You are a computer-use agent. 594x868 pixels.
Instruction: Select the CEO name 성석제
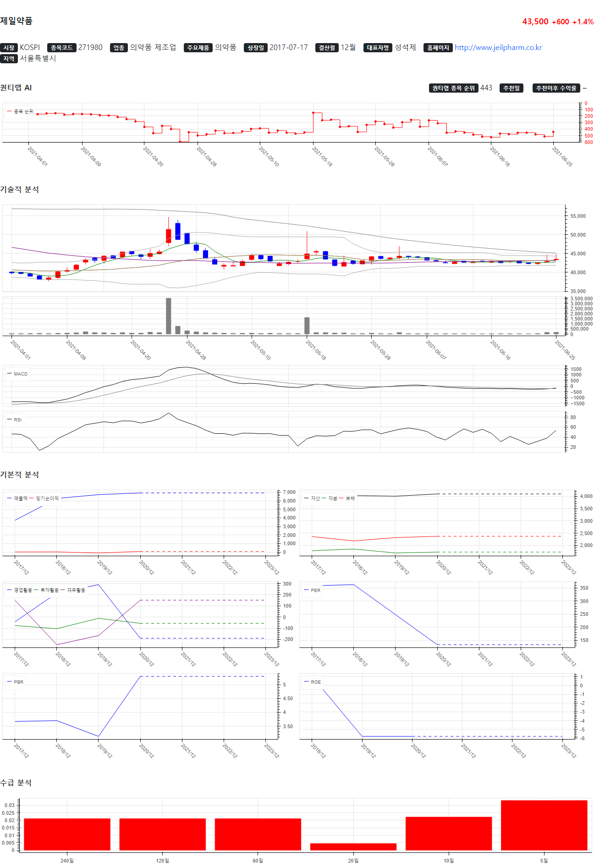(x=405, y=48)
